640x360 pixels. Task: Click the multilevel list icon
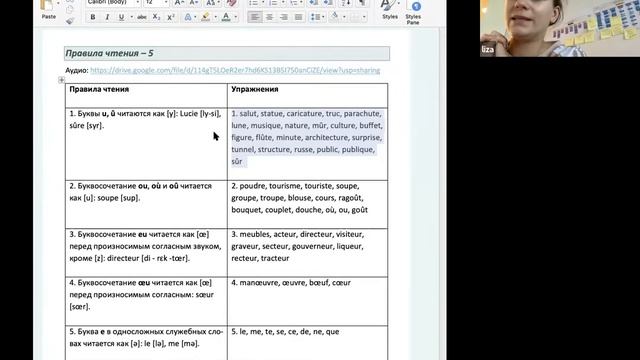point(293,3)
